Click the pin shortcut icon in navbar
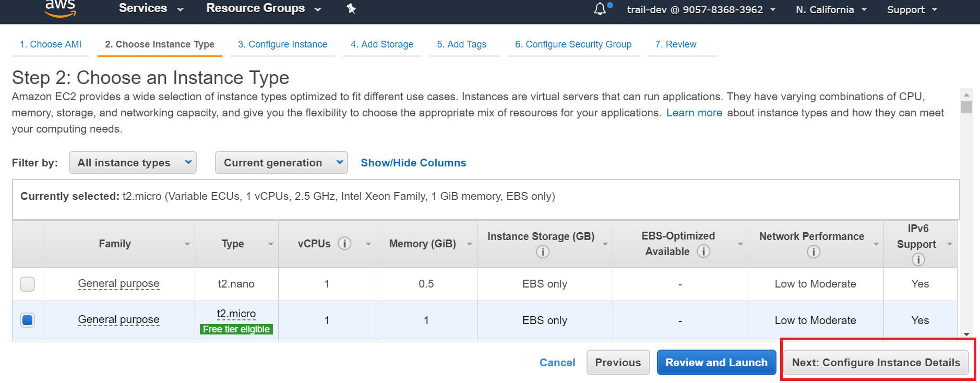Screen dimensions: 980x383 [x=351, y=9]
